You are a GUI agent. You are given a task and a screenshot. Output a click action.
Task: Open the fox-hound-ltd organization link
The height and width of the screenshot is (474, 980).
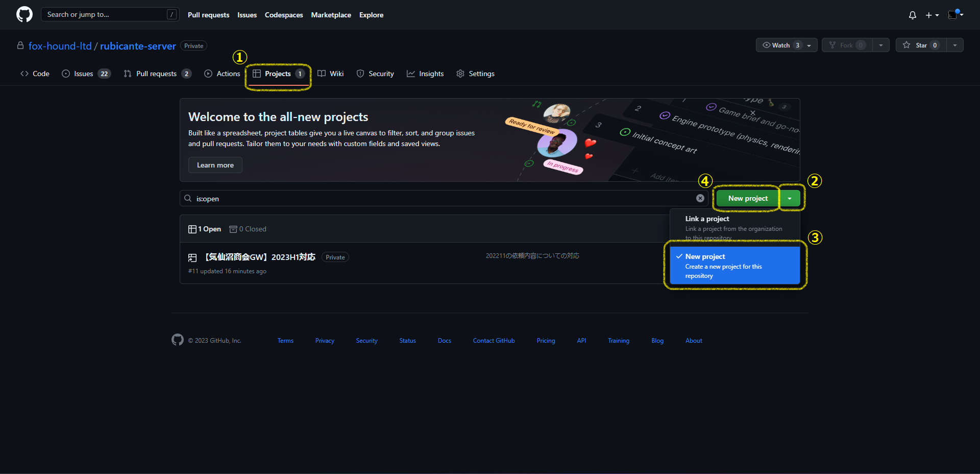[60, 46]
